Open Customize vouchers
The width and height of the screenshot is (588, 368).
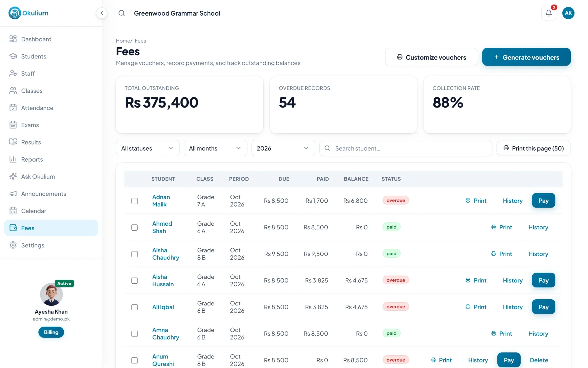(x=431, y=57)
